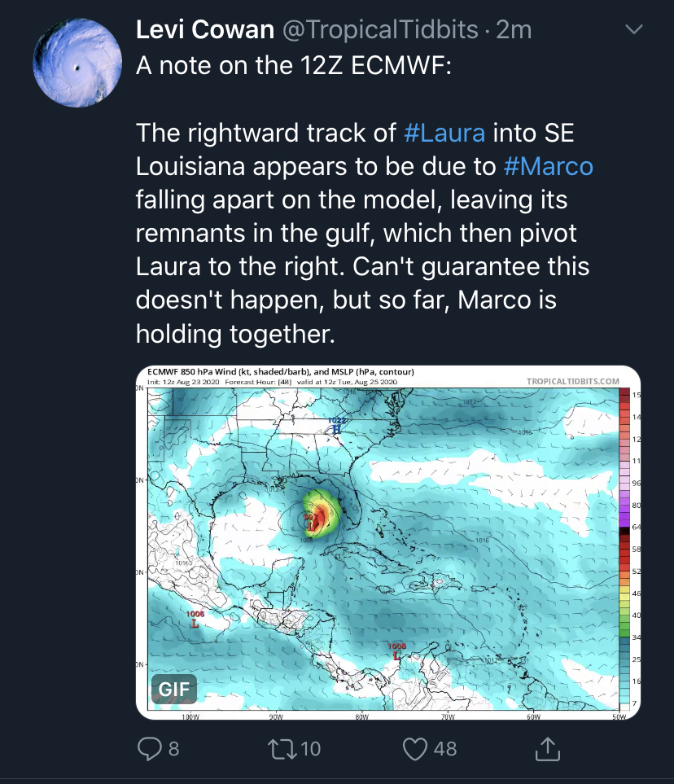
Task: Click the like count 48
Action: (x=445, y=747)
